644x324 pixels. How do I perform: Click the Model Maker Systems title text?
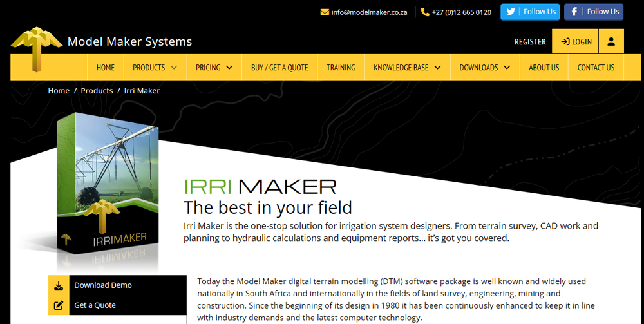[130, 41]
